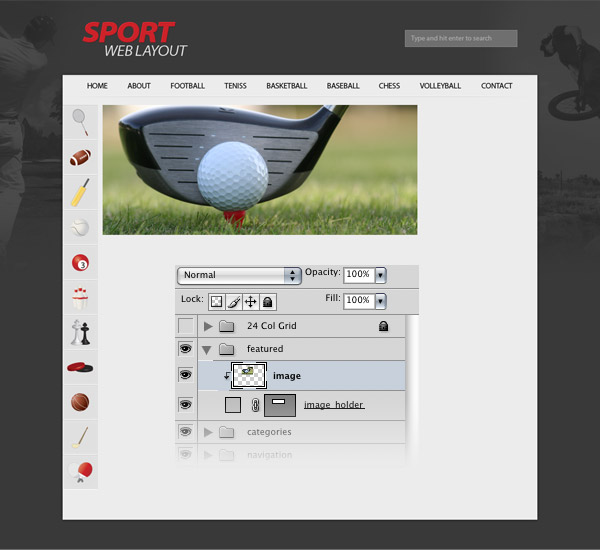Image resolution: width=600 pixels, height=550 pixels.
Task: Open the Fill slider dropdown arrow
Action: [380, 301]
